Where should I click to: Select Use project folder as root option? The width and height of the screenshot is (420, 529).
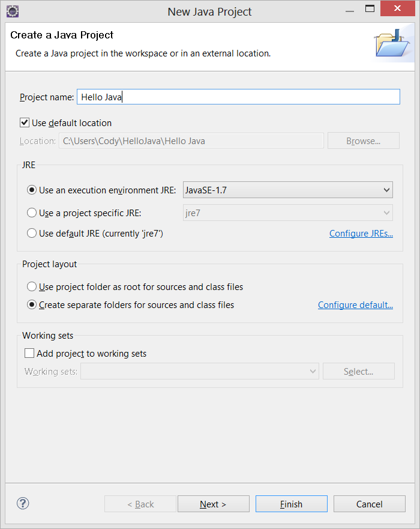coord(32,286)
